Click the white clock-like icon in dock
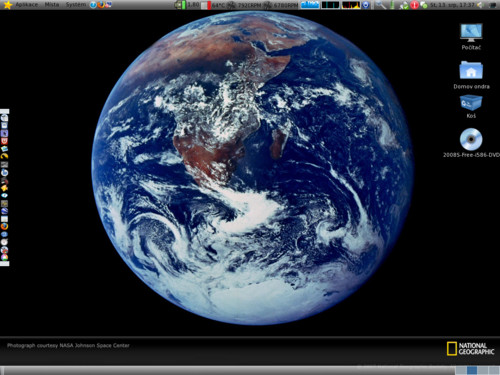This screenshot has width=500, height=375. [x=4, y=242]
